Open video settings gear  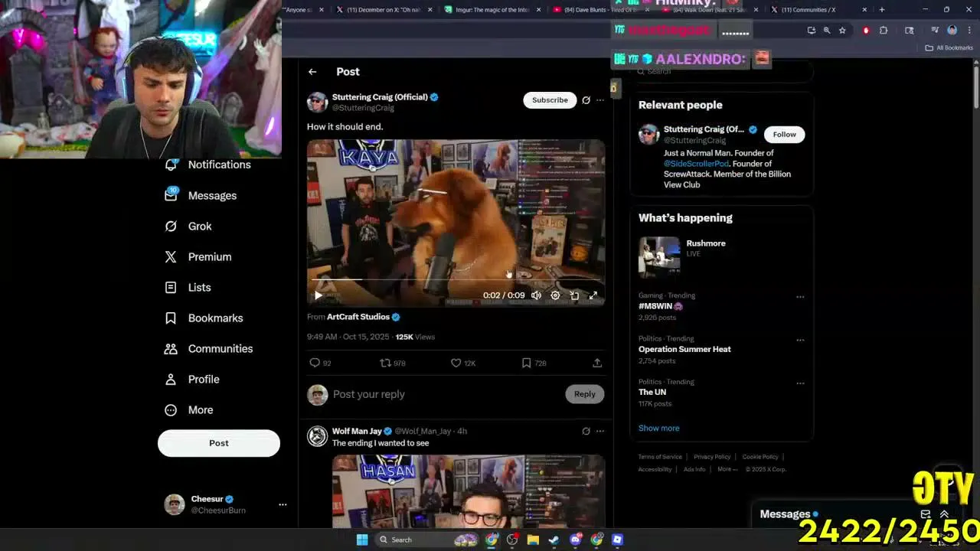(x=555, y=295)
